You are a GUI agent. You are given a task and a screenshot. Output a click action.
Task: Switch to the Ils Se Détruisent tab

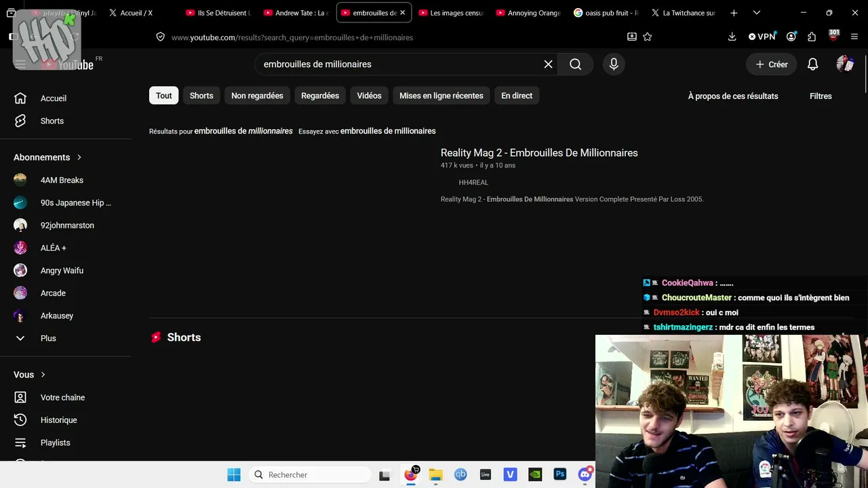click(x=218, y=13)
